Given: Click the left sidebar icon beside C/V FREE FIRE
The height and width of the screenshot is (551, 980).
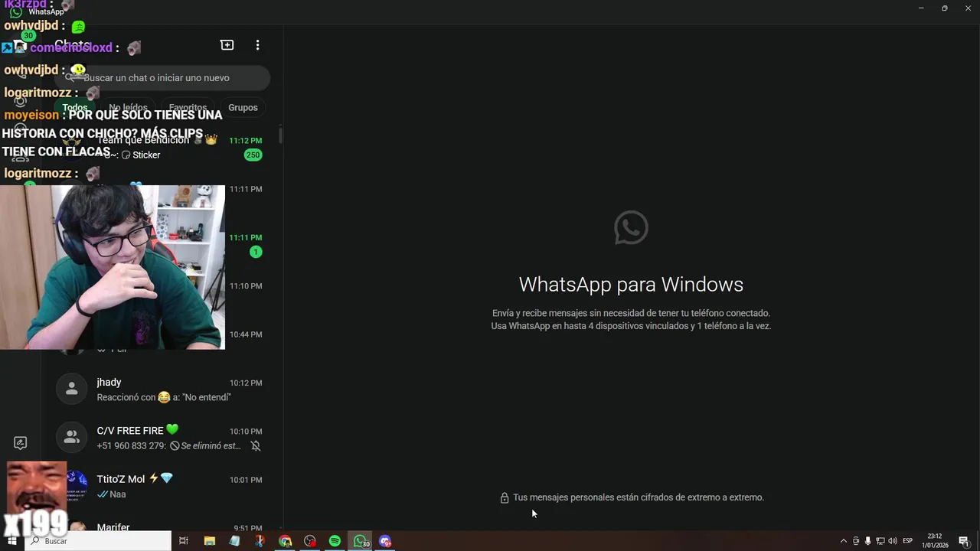Looking at the screenshot, I should pos(21,443).
